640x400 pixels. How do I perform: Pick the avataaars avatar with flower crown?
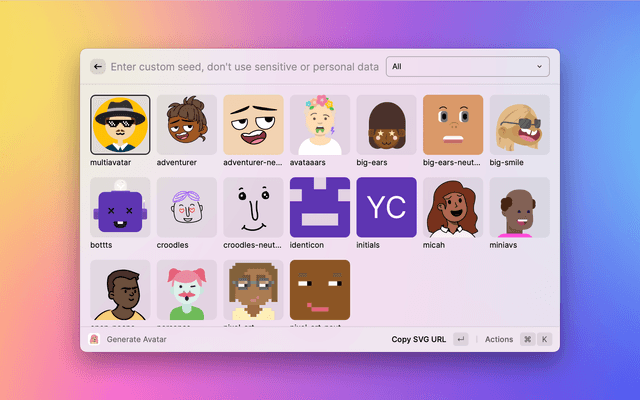pyautogui.click(x=319, y=125)
